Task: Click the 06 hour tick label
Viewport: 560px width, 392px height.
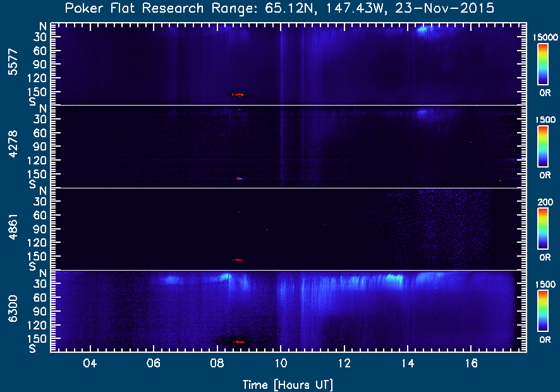Action: 154,364
